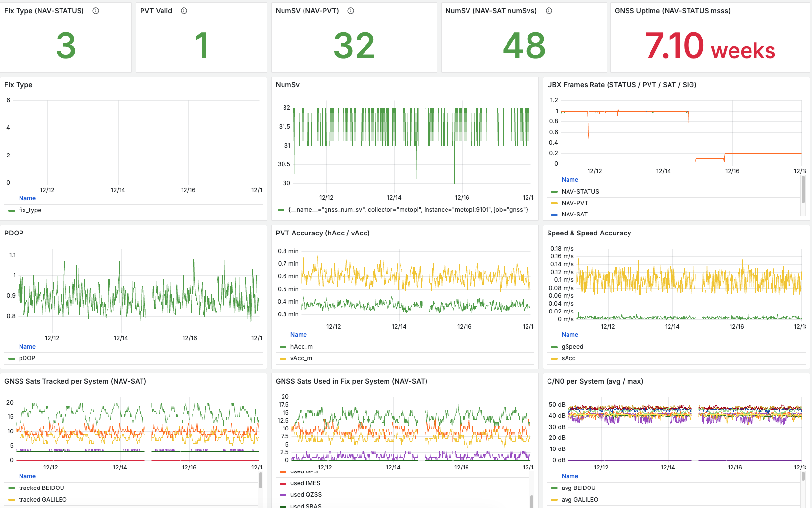Click info icon next to PVT Valid
This screenshot has width=812, height=508.
(x=184, y=11)
